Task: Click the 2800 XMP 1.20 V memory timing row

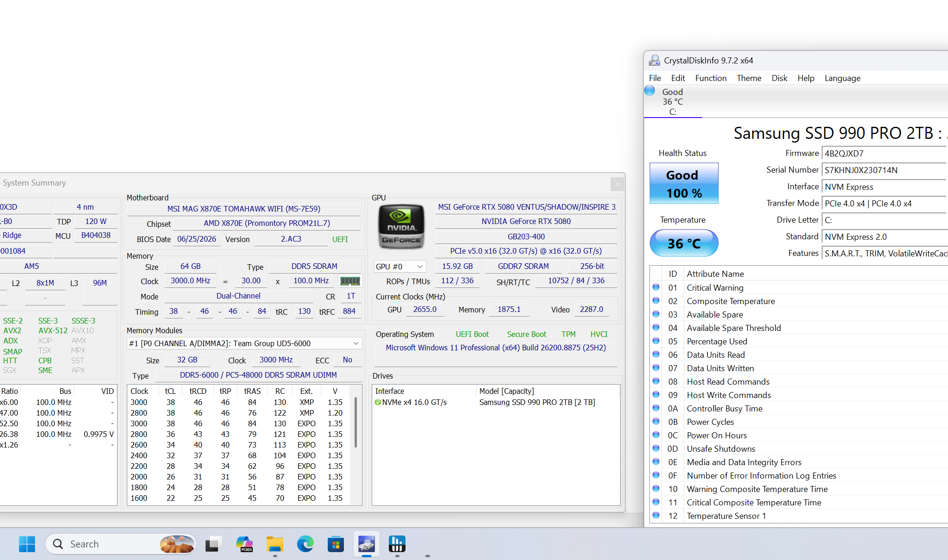Action: 239,413
